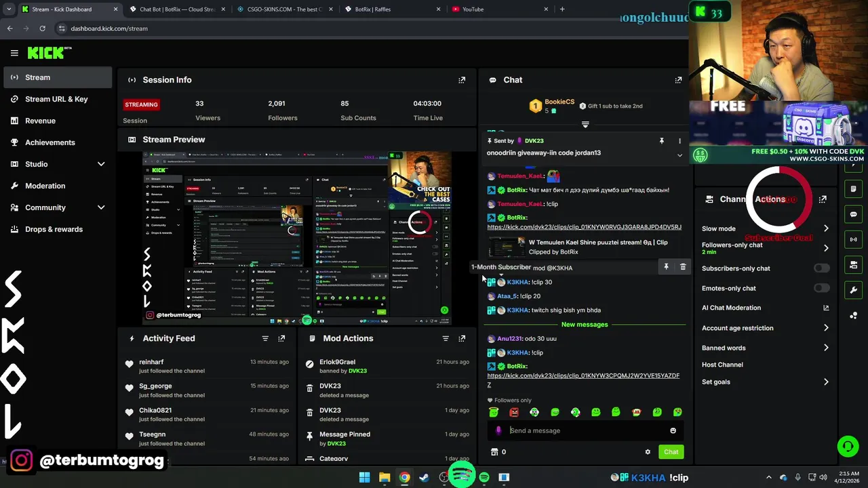Expand the pinned message chevron

coord(679,155)
